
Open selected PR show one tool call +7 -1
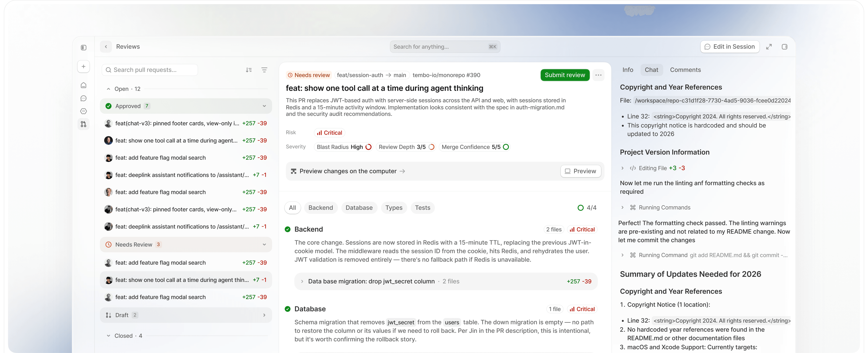(186, 280)
